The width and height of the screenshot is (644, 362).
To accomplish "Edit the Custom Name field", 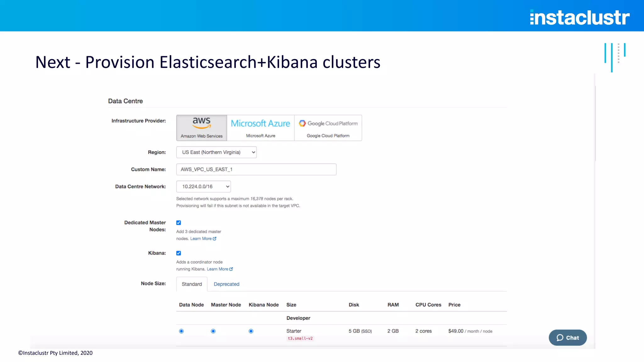I will click(256, 169).
